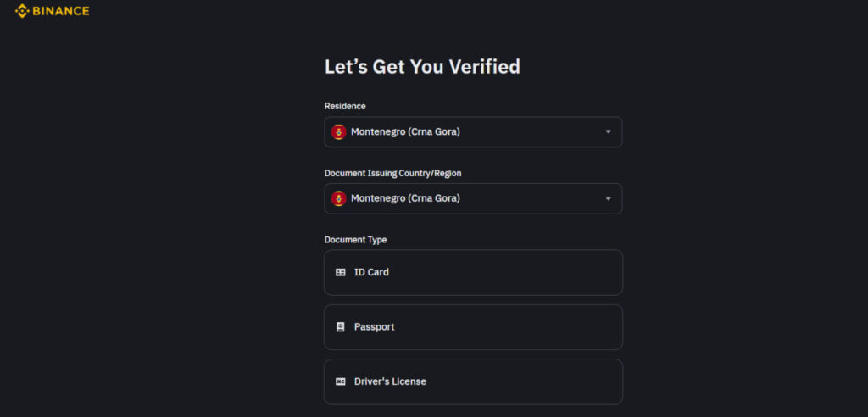Image resolution: width=868 pixels, height=417 pixels.
Task: Click the Residence Montenegro (Crna Gora) text
Action: (x=405, y=132)
